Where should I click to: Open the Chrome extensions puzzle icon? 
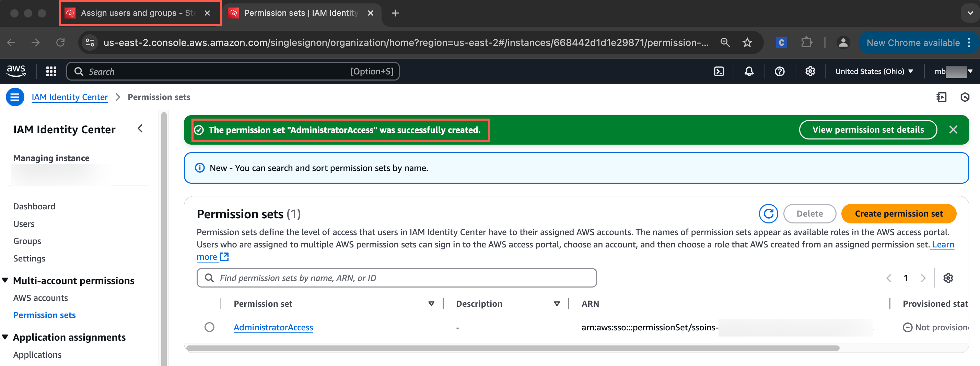[806, 42]
